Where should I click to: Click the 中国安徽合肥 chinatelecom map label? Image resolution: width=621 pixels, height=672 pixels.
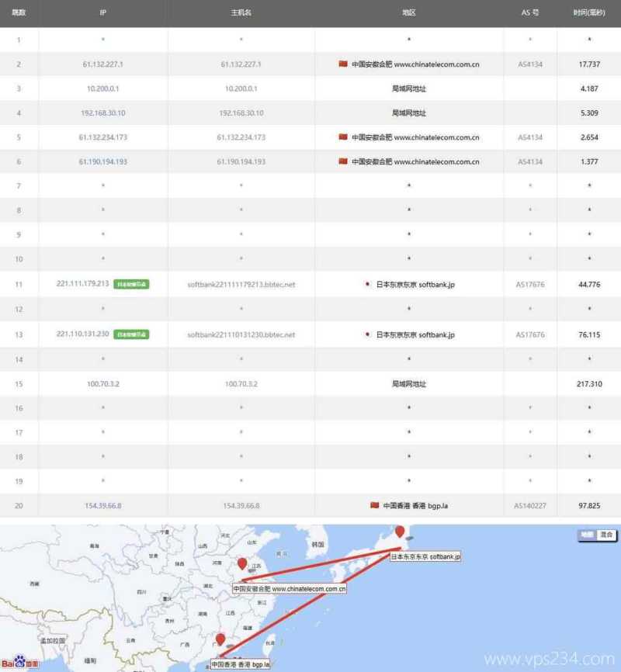pos(289,589)
